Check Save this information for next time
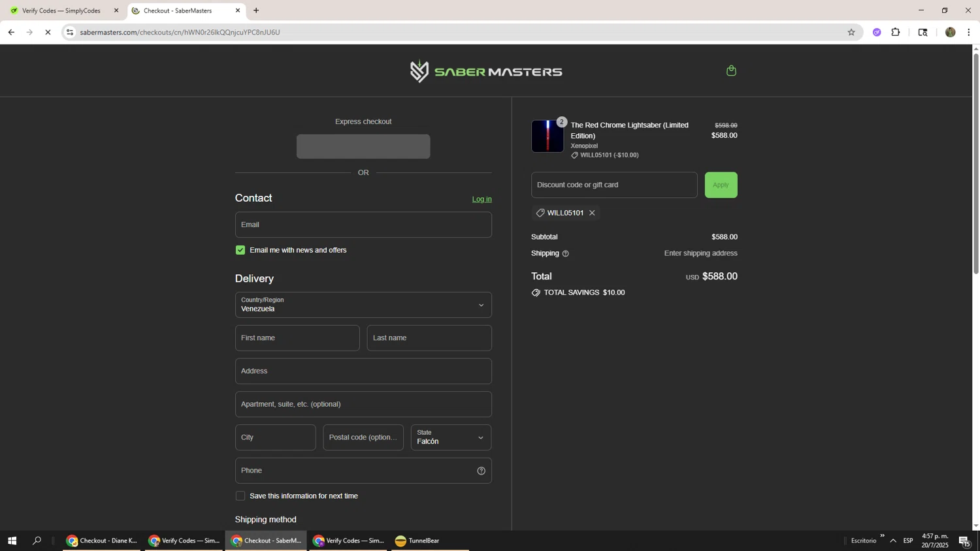 pos(240,496)
